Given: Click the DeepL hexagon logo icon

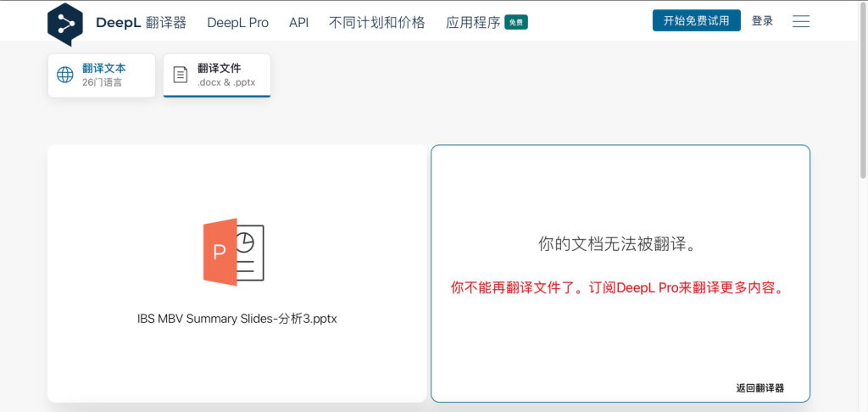Looking at the screenshot, I should pos(65,24).
